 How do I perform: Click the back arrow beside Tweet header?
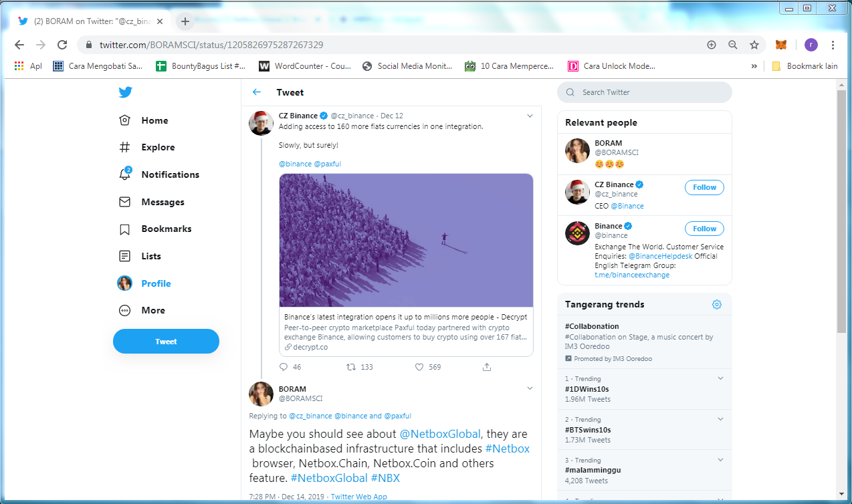(257, 92)
